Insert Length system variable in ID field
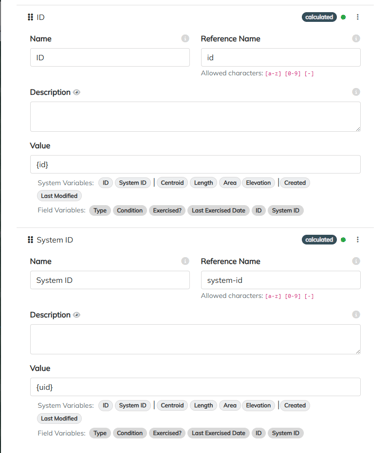The height and width of the screenshot is (453, 388). (203, 183)
